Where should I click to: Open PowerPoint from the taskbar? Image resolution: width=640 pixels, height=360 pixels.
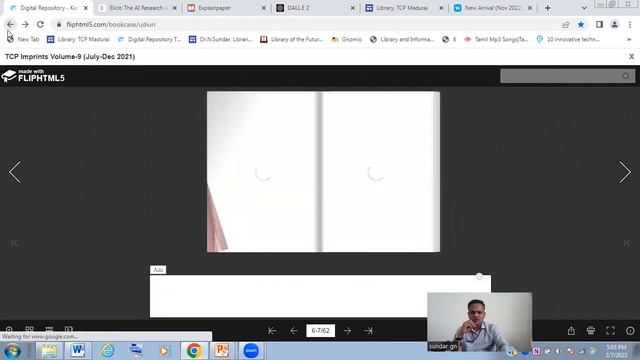pyautogui.click(x=222, y=351)
